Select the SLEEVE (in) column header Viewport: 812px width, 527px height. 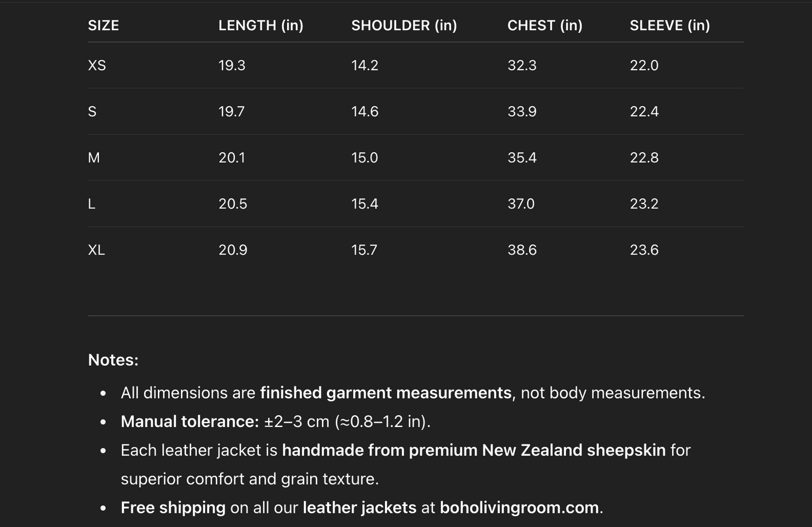coord(669,25)
